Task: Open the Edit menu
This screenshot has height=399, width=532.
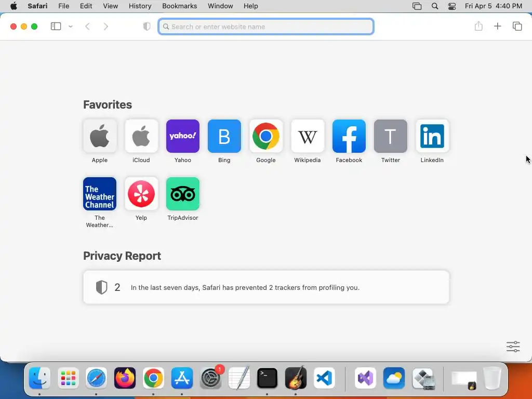Action: click(x=86, y=6)
